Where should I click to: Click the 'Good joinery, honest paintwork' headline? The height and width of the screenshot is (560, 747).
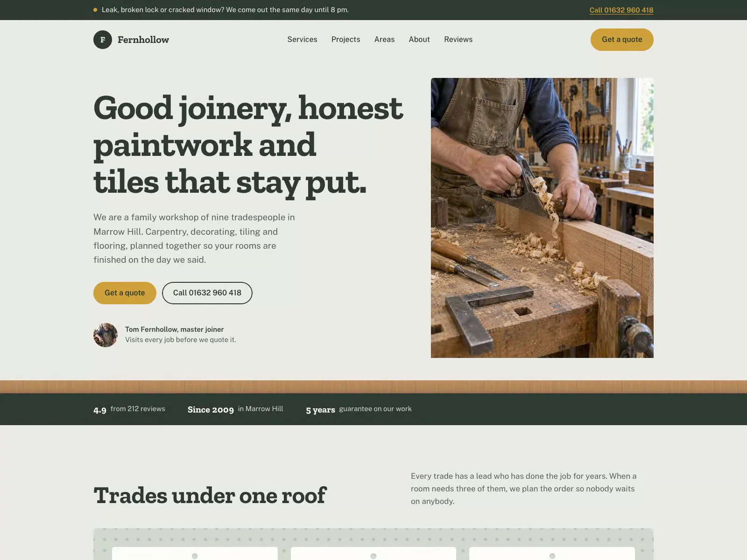[248, 145]
